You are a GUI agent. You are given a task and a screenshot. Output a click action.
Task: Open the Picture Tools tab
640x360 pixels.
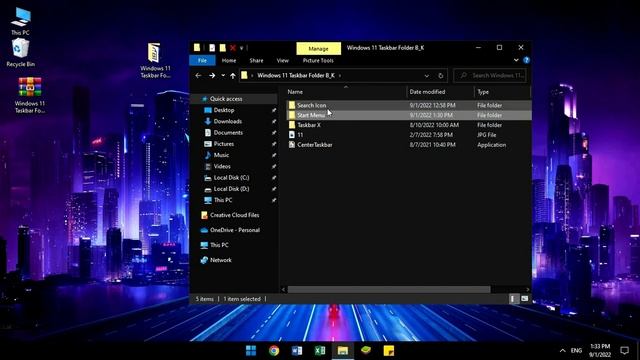318,60
